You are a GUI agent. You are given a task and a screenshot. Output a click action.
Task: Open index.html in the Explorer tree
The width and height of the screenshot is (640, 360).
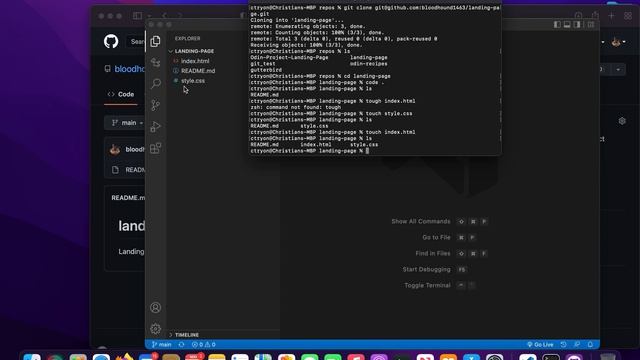click(x=195, y=61)
